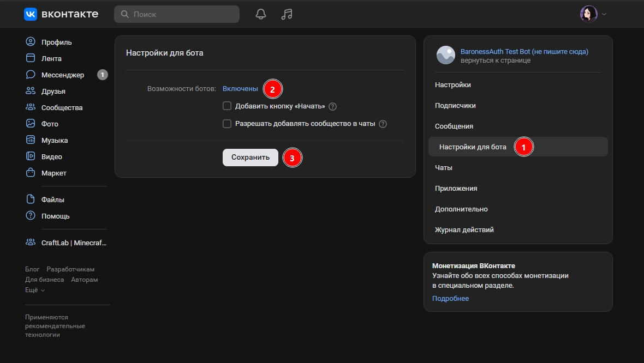Check «Разрешать добавлять сообщество в чаты»

(x=227, y=123)
